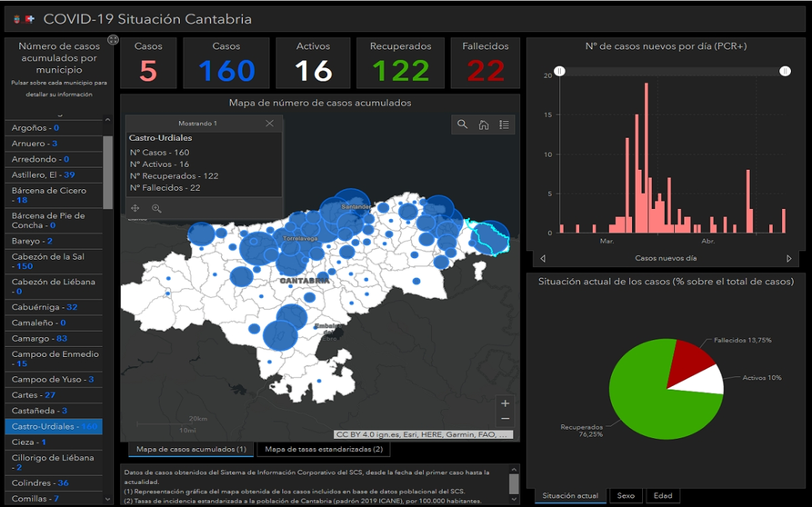Click notes panel scrollbar thumb

pos(514,484)
